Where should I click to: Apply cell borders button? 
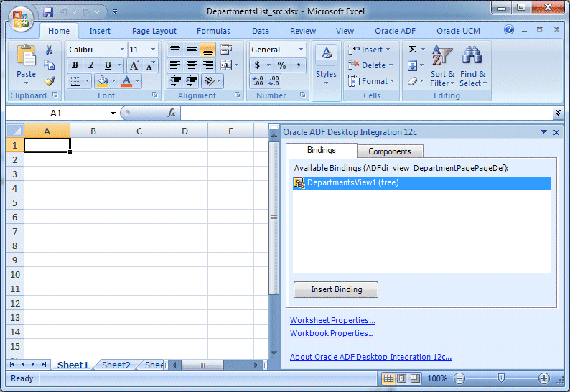pos(75,81)
